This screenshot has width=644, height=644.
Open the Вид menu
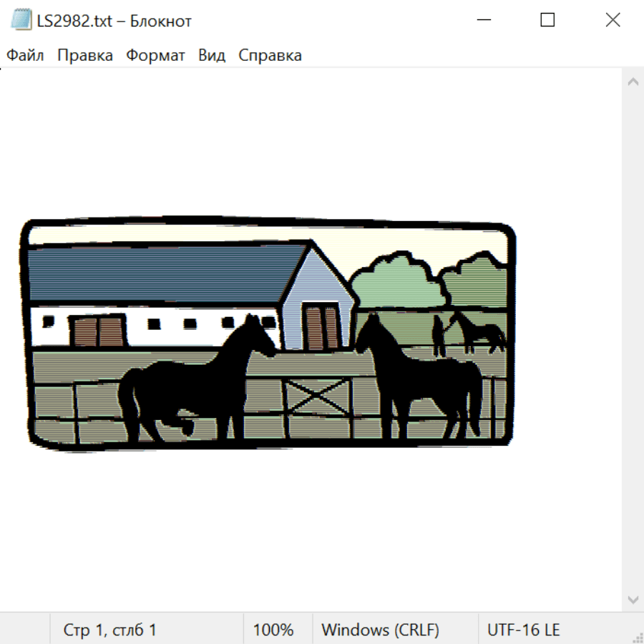pyautogui.click(x=212, y=55)
